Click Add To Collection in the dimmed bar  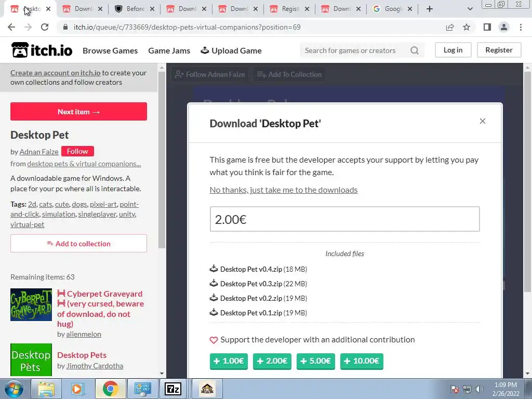point(289,74)
